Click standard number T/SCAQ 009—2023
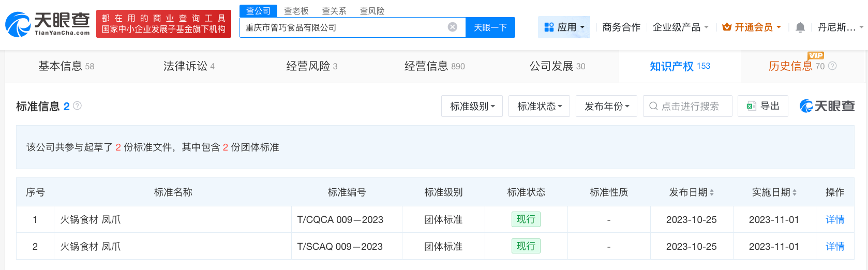 pos(340,247)
